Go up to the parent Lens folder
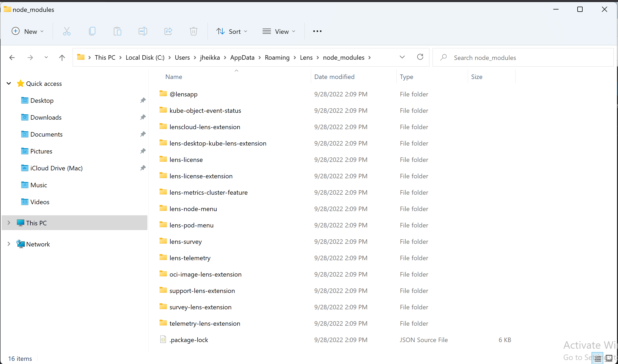The height and width of the screenshot is (364, 618). click(62, 57)
